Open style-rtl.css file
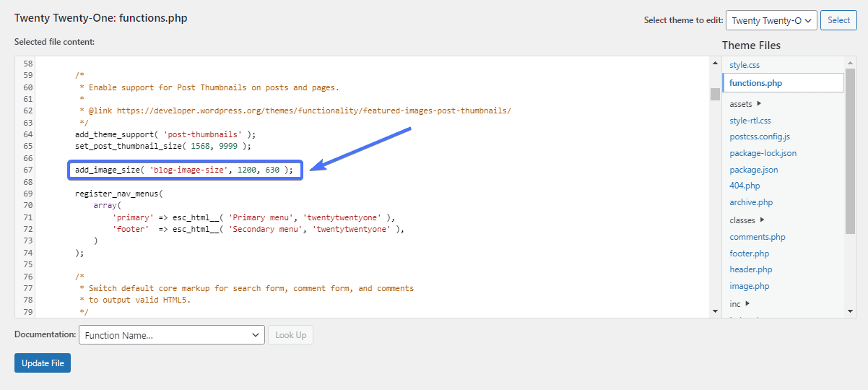 point(750,121)
